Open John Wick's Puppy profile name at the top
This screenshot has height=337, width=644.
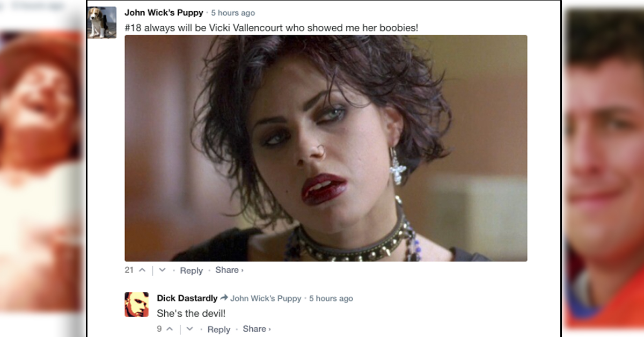pyautogui.click(x=164, y=12)
